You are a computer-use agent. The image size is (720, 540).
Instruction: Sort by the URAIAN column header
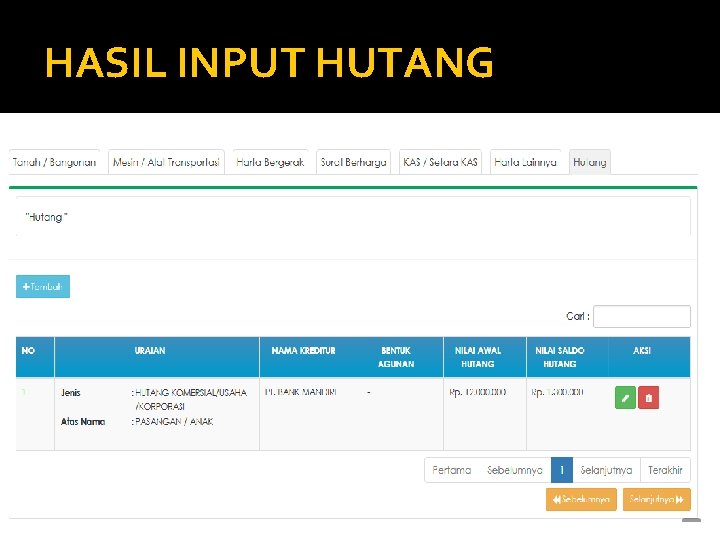coord(157,357)
